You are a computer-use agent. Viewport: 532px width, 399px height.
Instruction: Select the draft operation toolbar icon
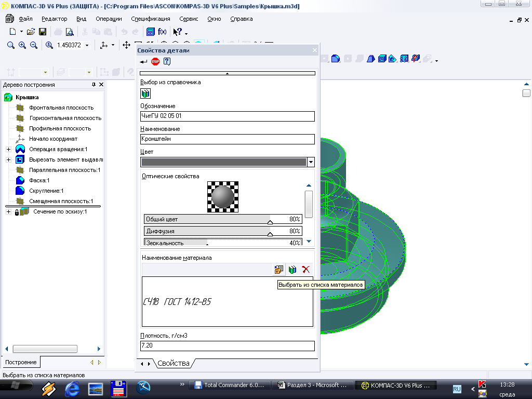pos(371,59)
